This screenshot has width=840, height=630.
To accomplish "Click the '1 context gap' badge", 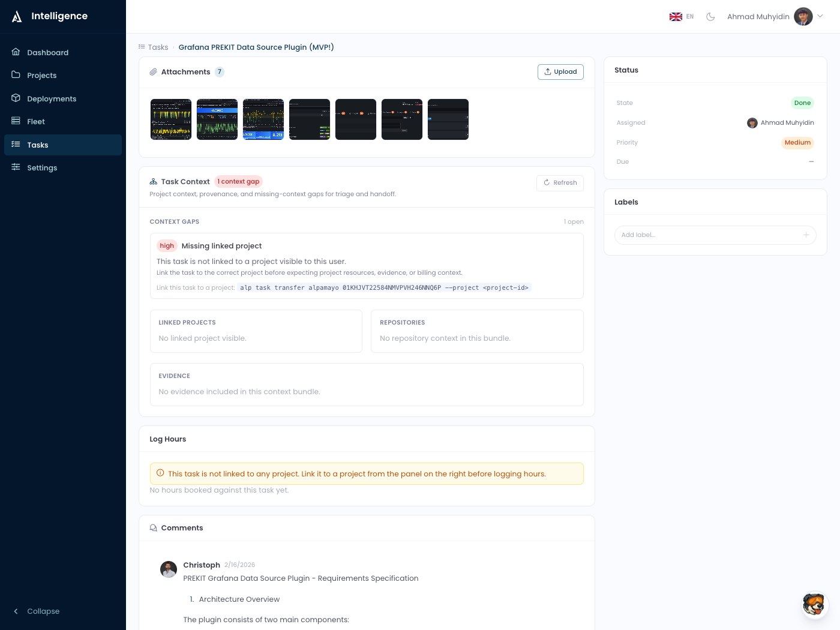I will (x=238, y=182).
